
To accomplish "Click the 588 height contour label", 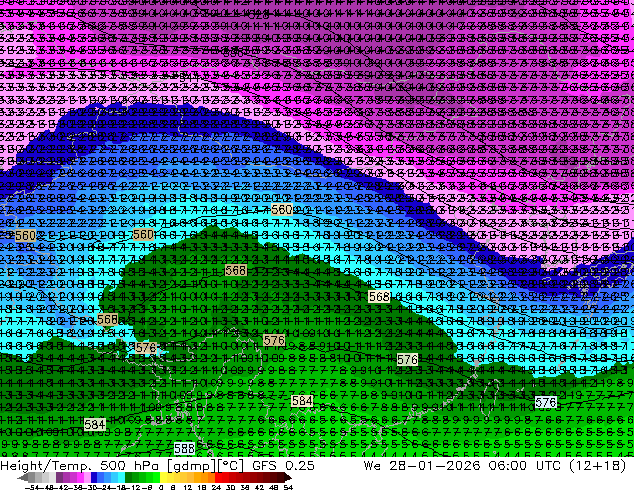I will tap(184, 448).
